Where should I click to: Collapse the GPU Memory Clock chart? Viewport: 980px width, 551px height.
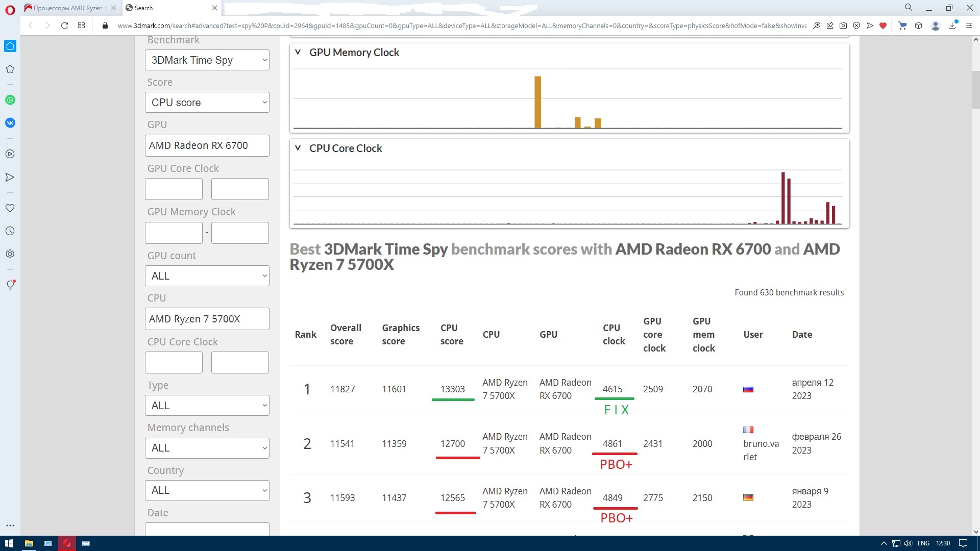pos(298,53)
